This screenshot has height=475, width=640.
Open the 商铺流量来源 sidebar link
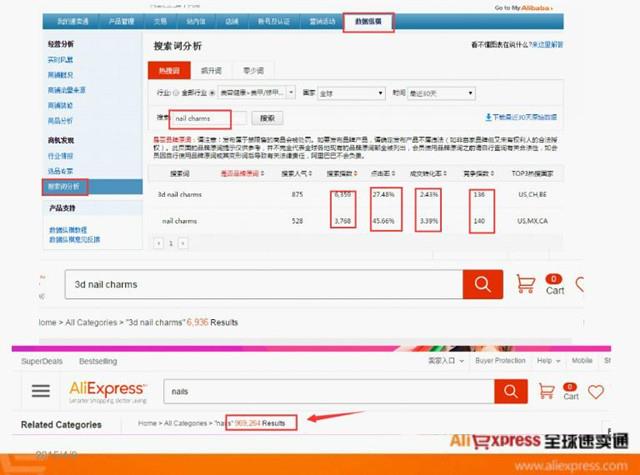coord(66,90)
